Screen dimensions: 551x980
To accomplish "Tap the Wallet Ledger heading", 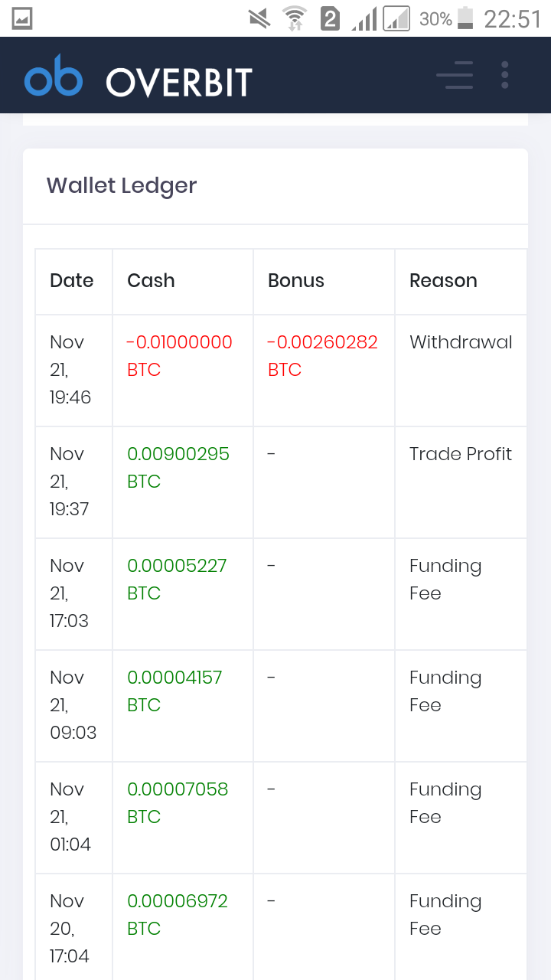I will pos(122,186).
